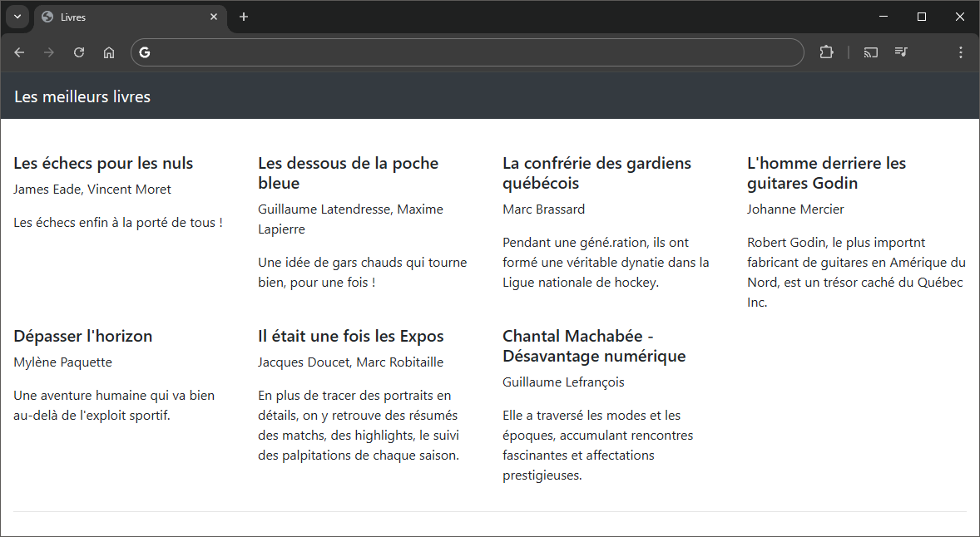This screenshot has width=980, height=537.
Task: Open the Extensions puzzle icon
Action: 826,52
